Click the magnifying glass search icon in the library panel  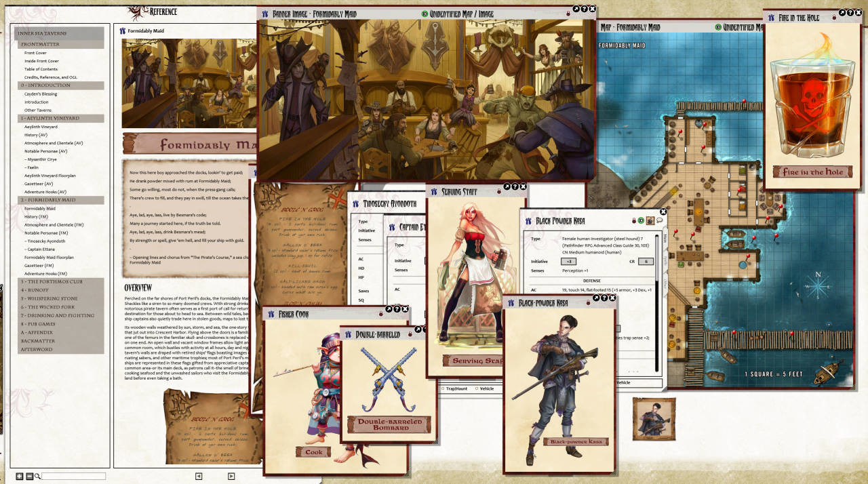pyautogui.click(x=38, y=476)
